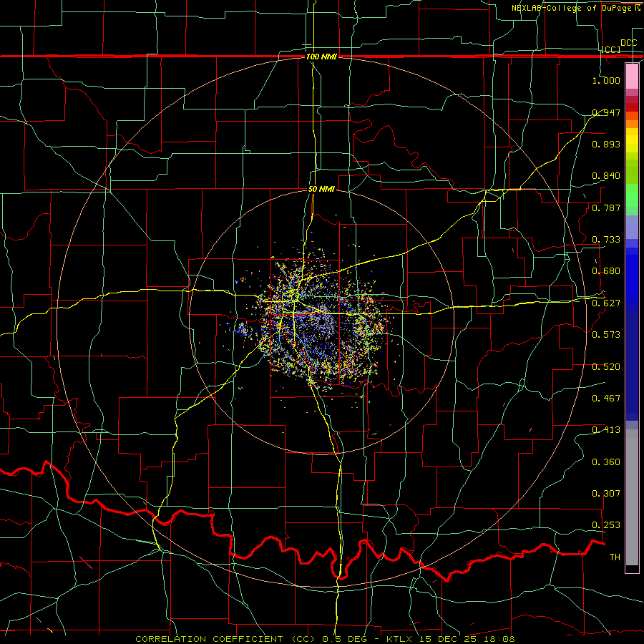Click the 0.627 scale value
This screenshot has width=644, height=644.
[x=606, y=303]
